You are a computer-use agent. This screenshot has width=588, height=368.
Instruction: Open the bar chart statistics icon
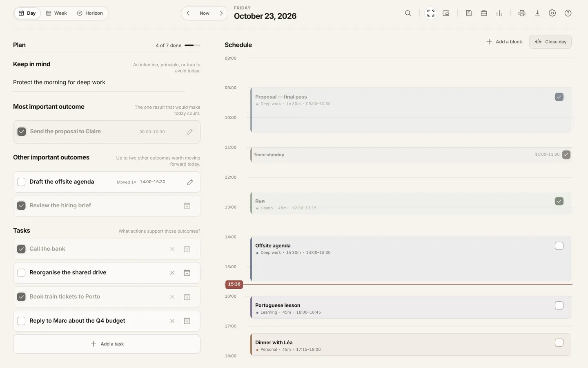[x=499, y=13]
